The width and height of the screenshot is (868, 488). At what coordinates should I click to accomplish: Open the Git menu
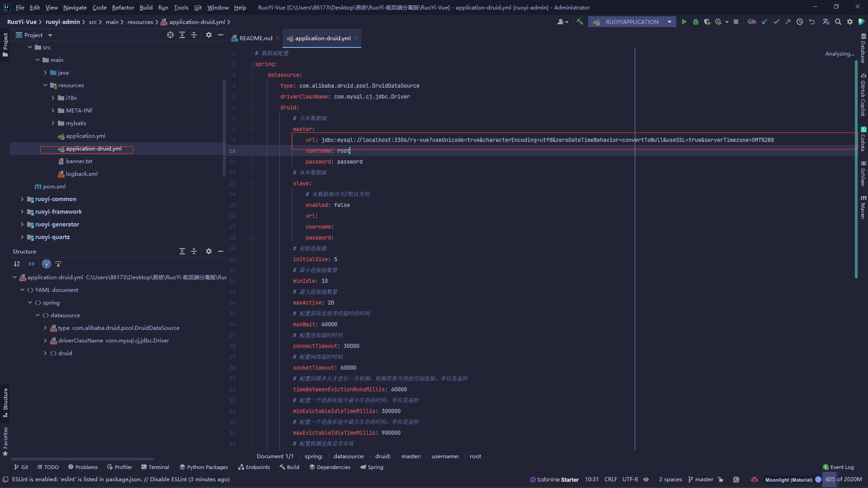tap(198, 7)
